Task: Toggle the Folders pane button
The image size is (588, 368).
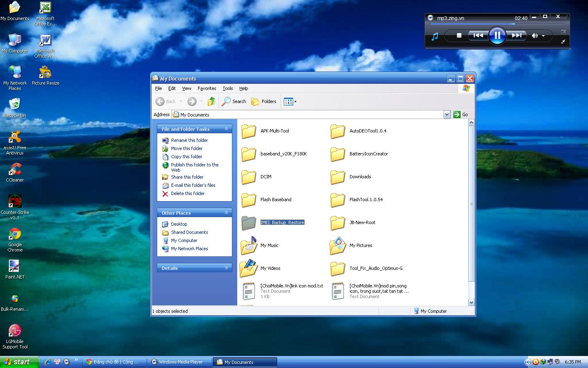Action: tap(264, 101)
